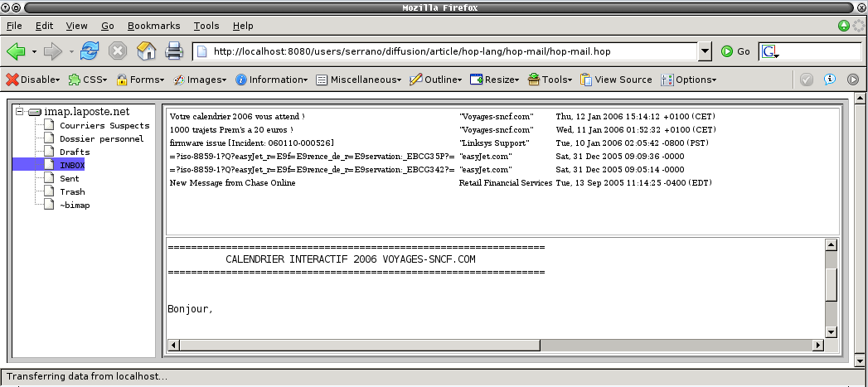Click message body horizontal scroll-left arrow
868x387 pixels.
174,345
